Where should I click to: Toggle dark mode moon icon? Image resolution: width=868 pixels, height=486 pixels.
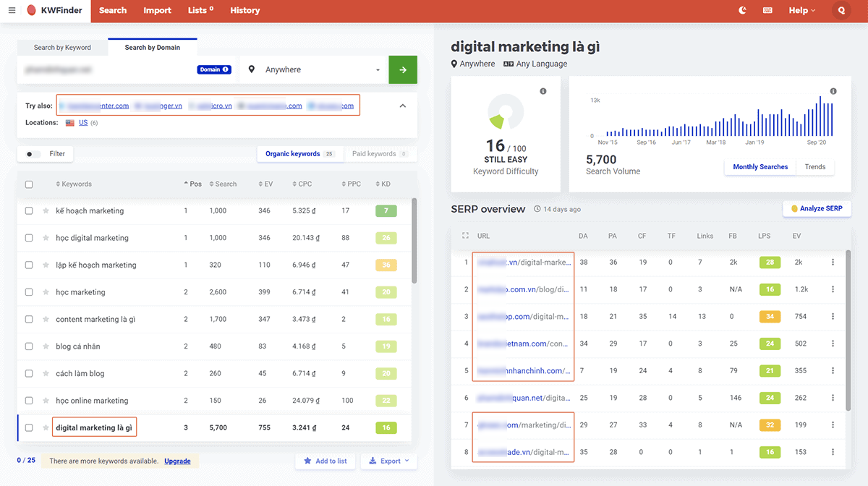742,11
